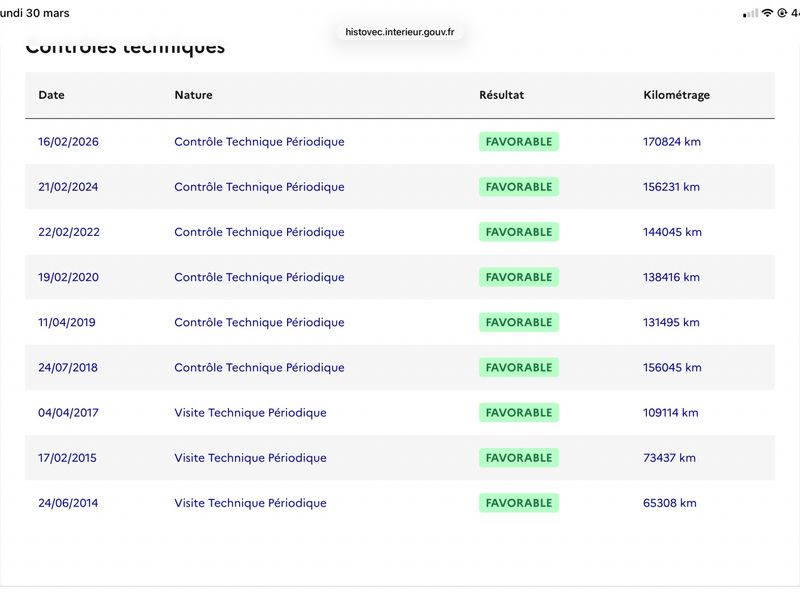Select the 65308 km mileage entry

(670, 503)
